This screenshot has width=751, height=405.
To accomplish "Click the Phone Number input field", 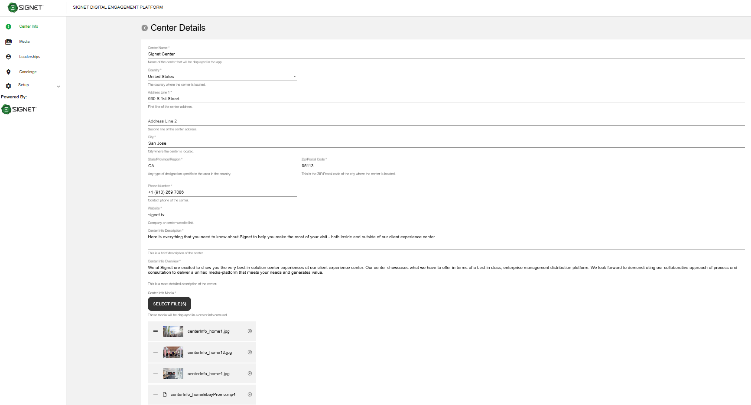I will point(222,192).
